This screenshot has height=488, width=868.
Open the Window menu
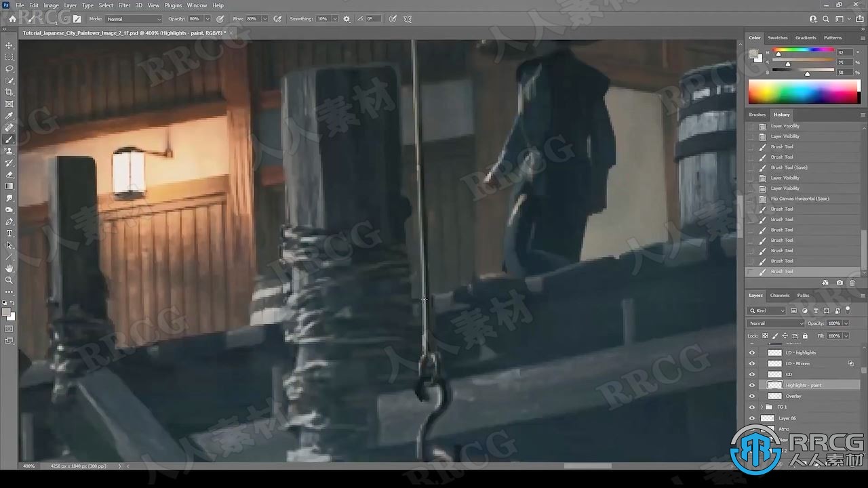[x=197, y=5]
